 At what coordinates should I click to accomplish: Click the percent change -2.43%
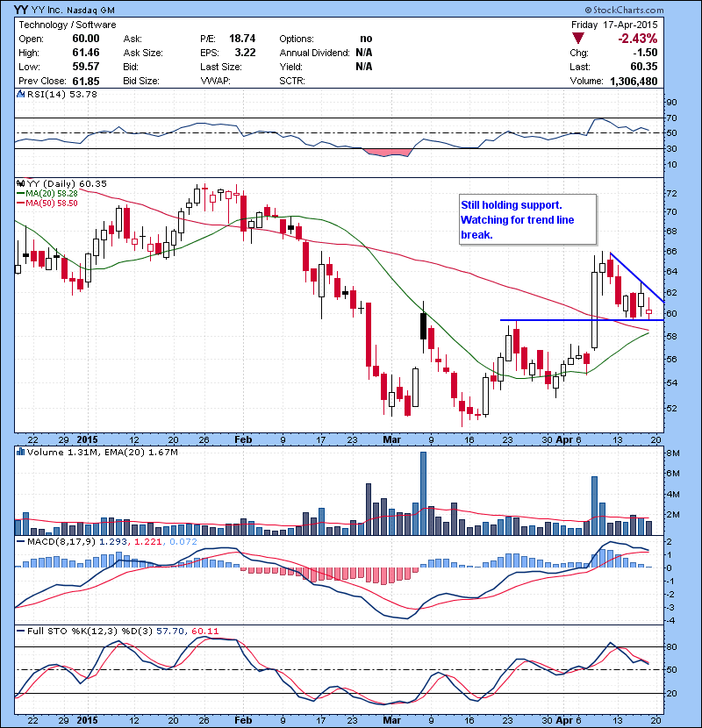[637, 38]
